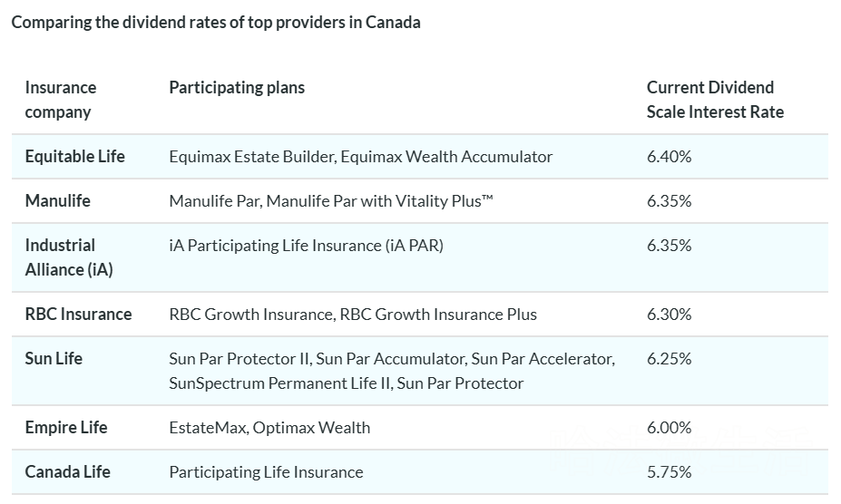
Task: Click the 6.30% rate value
Action: [670, 315]
